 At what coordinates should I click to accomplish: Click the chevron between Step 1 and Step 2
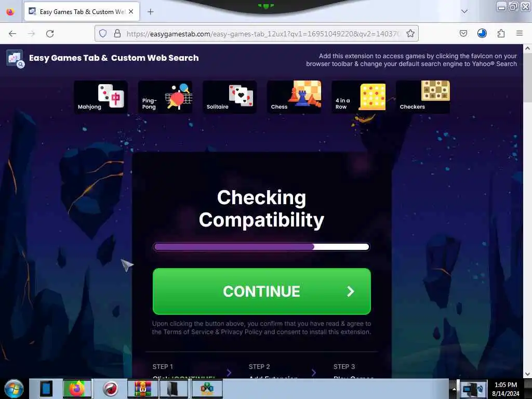[229, 373]
